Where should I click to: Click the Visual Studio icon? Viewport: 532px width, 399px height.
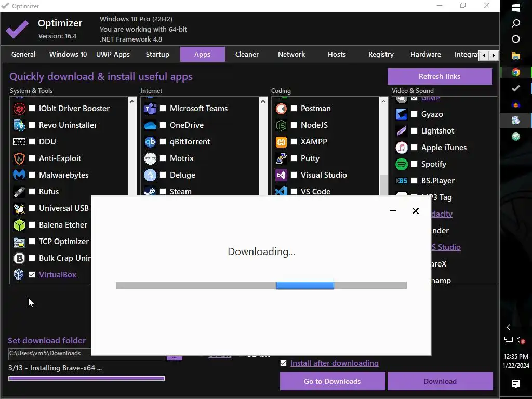(281, 175)
